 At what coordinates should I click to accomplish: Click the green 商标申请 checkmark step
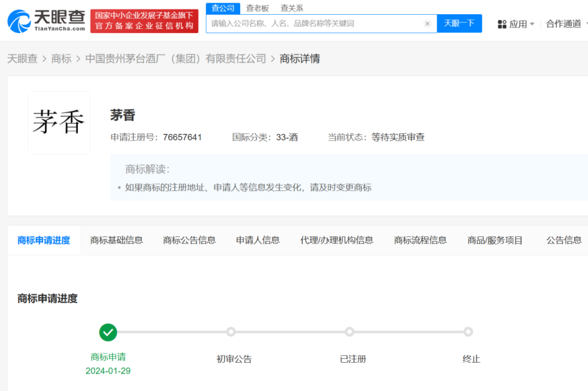(108, 332)
